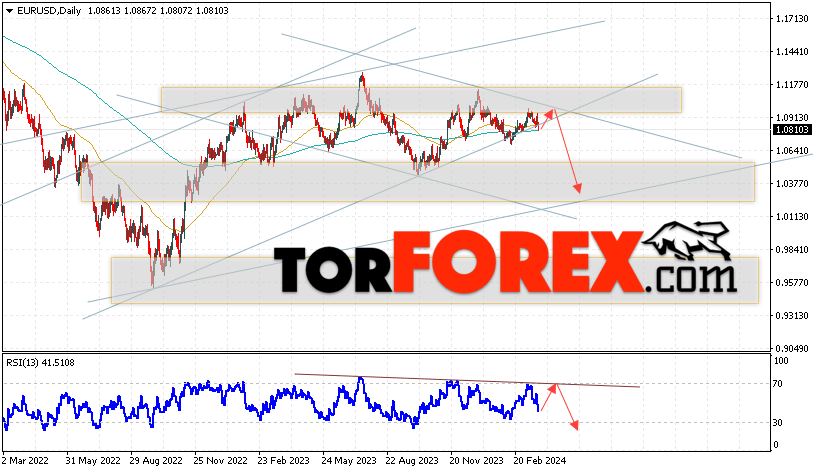Click the 0.95770 price axis label
This screenshot has height=472, width=816.
[x=792, y=283]
